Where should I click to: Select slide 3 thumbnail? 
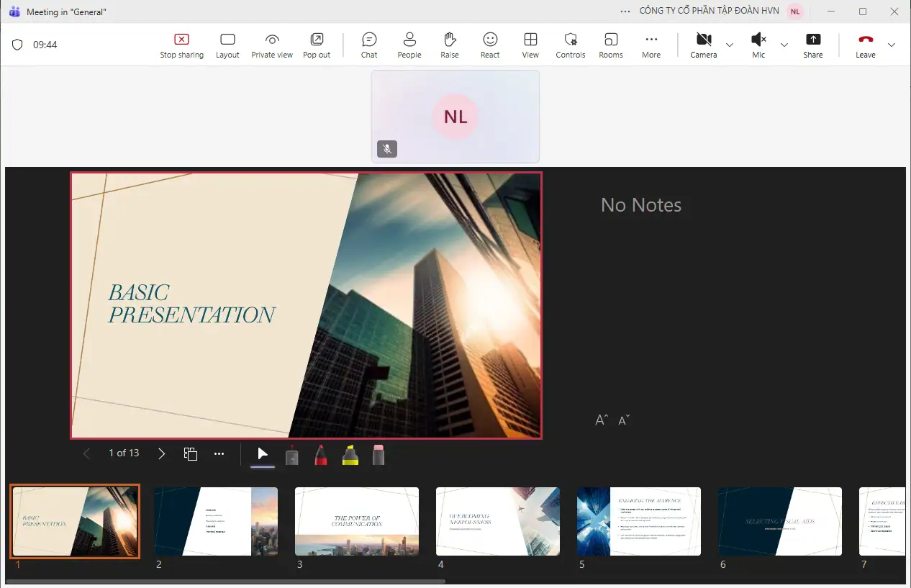(357, 521)
